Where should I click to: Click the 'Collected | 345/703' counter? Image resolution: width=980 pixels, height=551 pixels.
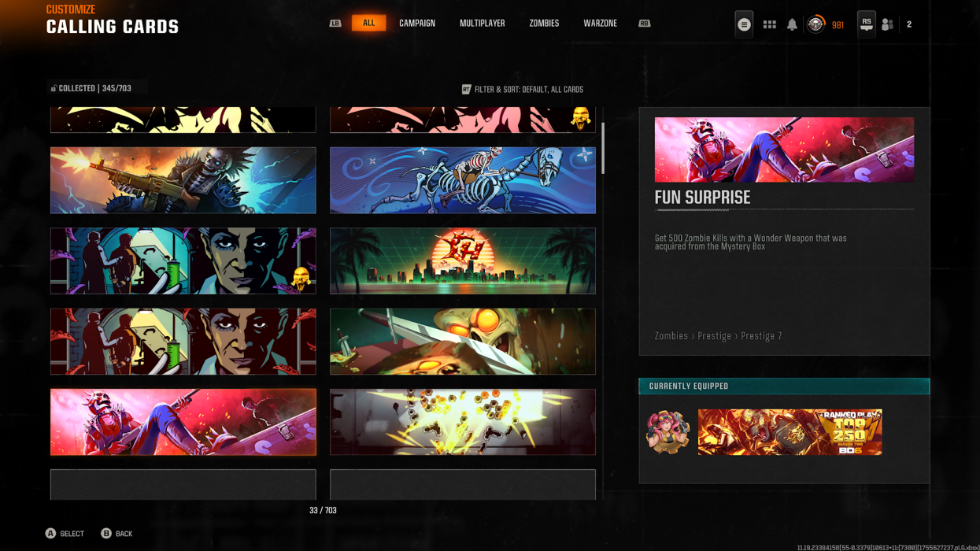pyautogui.click(x=94, y=88)
